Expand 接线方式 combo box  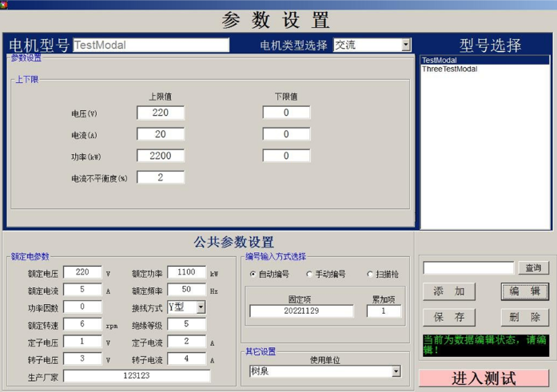point(201,307)
